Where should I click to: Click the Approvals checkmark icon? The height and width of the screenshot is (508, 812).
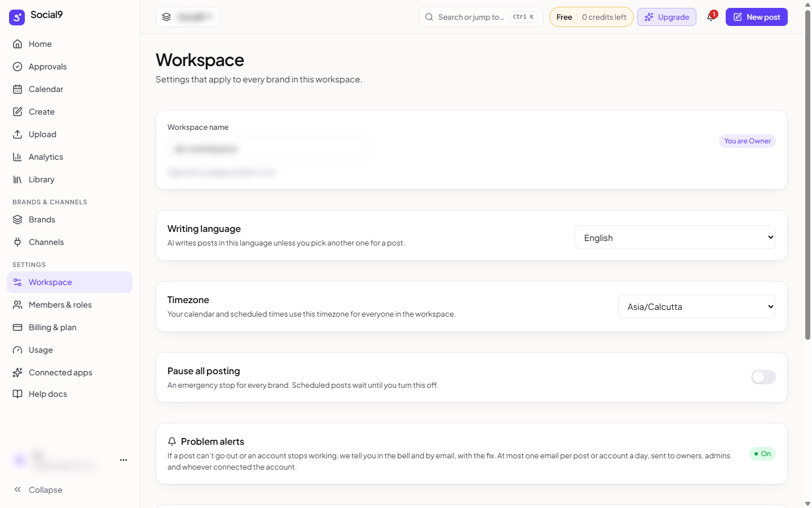[17, 67]
